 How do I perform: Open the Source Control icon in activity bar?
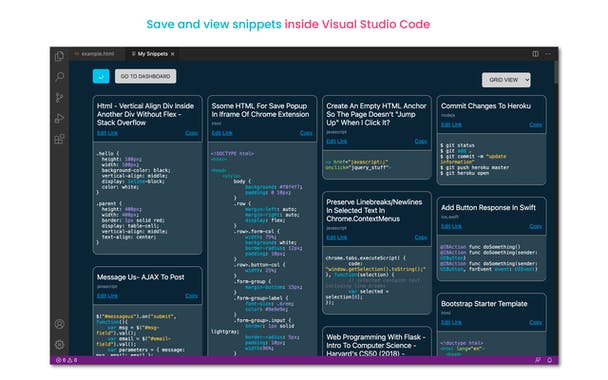[x=59, y=98]
